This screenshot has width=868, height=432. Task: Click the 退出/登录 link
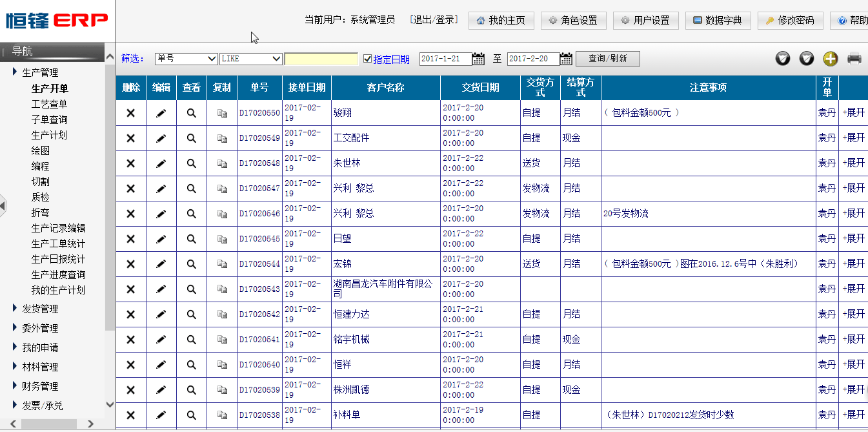[x=434, y=20]
